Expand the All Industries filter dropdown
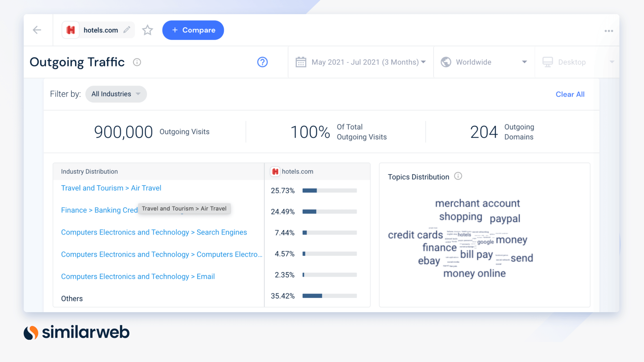Image resolution: width=644 pixels, height=362 pixels. (115, 94)
